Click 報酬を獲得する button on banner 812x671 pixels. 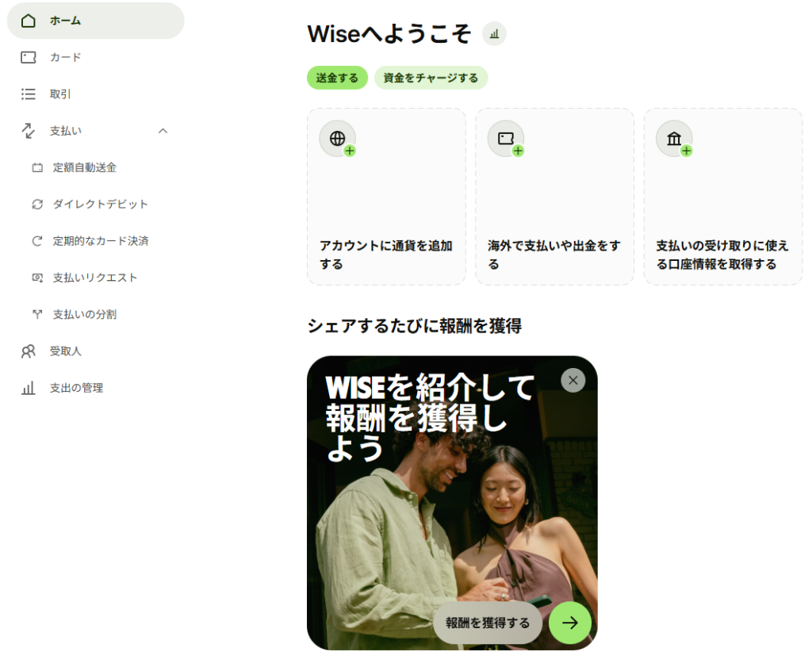tap(488, 623)
